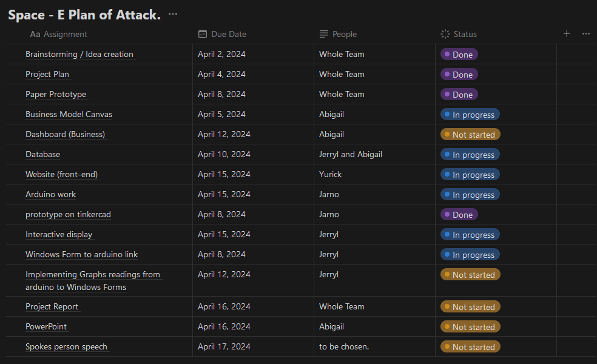This screenshot has width=597, height=364.
Task: Open the Due Date column header menu
Action: [229, 35]
